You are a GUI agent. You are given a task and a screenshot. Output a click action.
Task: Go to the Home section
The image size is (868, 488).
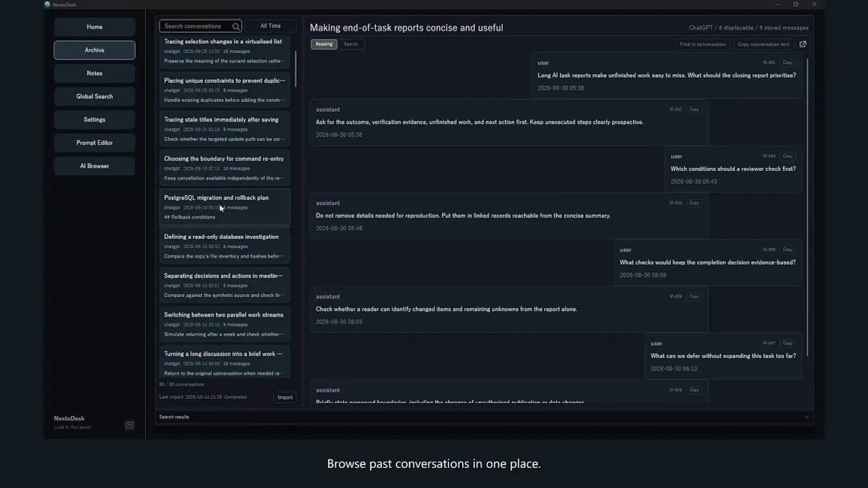pos(94,27)
